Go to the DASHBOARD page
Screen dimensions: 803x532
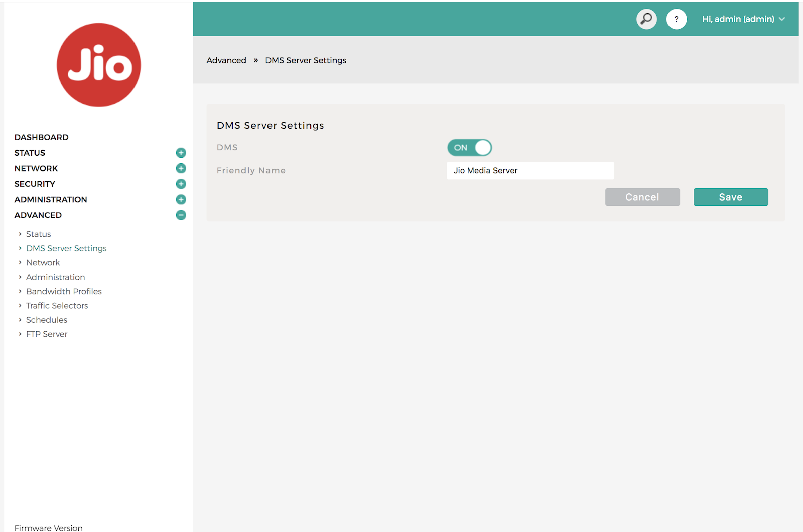(41, 137)
